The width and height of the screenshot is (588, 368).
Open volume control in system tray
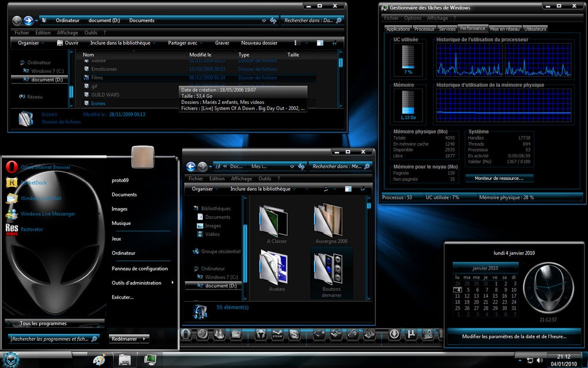(540, 361)
